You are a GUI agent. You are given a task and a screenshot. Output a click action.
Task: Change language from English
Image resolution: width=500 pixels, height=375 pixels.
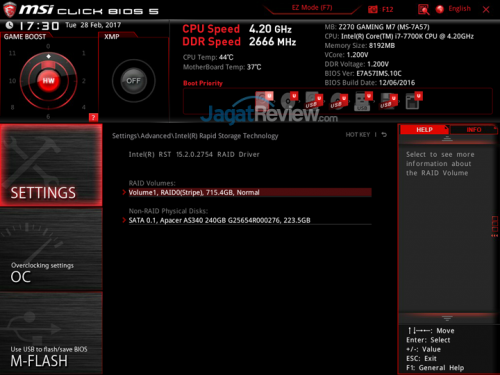click(x=459, y=9)
